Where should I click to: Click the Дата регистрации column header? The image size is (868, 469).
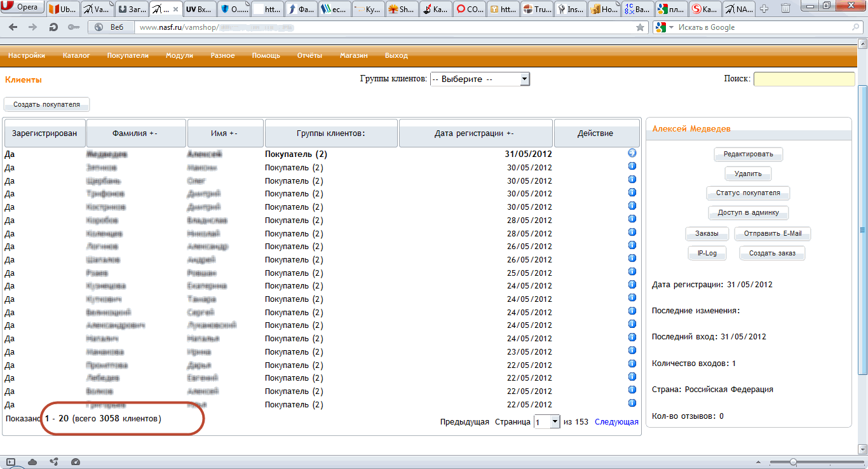pyautogui.click(x=475, y=133)
